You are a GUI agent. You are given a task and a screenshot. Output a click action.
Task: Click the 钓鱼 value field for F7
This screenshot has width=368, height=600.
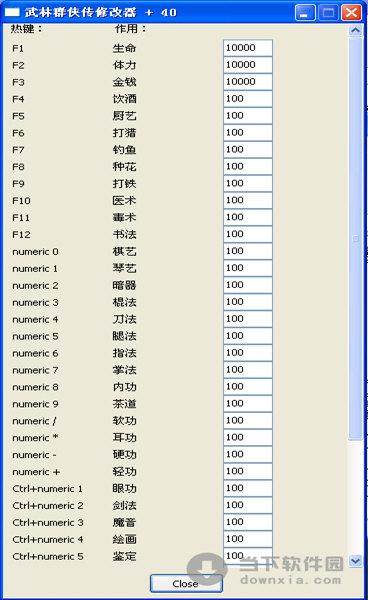pos(248,149)
